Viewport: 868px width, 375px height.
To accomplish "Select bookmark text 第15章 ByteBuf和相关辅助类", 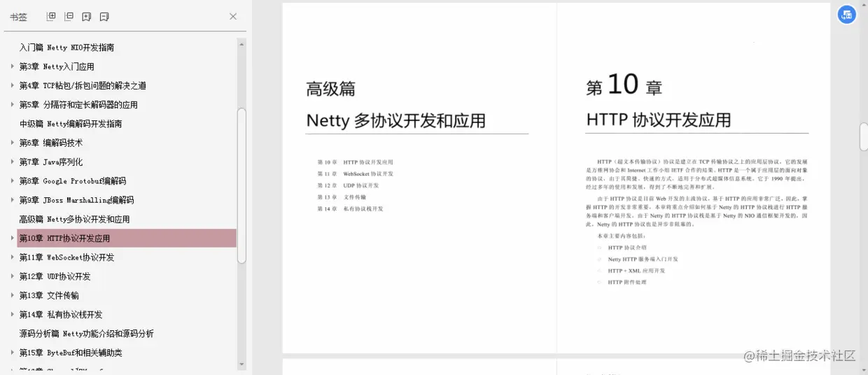I will click(x=71, y=353).
